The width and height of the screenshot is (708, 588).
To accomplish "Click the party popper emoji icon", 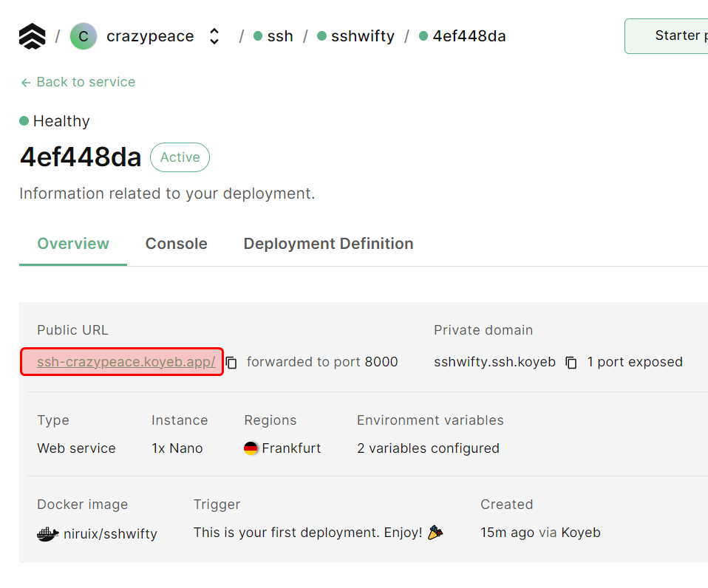I will [x=435, y=532].
